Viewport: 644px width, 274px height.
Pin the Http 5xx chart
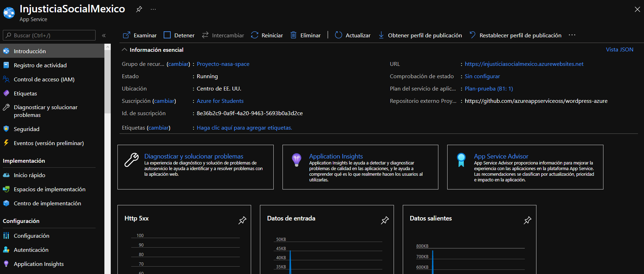pos(242,220)
